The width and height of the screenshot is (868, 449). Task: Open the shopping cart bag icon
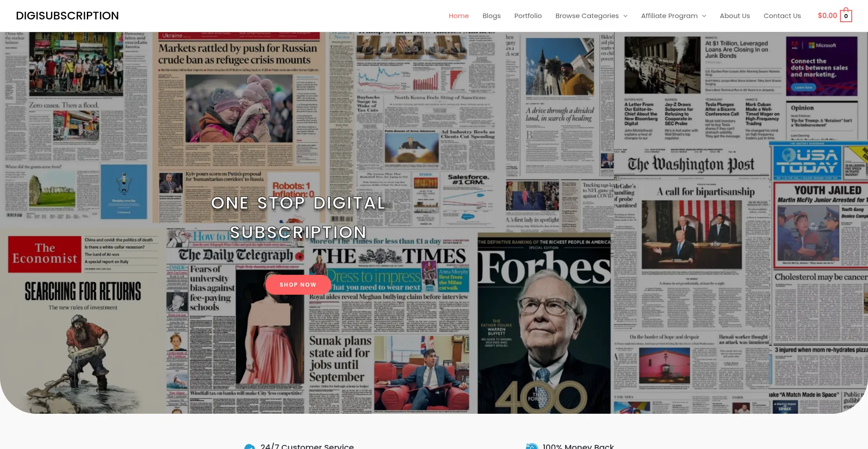[846, 16]
